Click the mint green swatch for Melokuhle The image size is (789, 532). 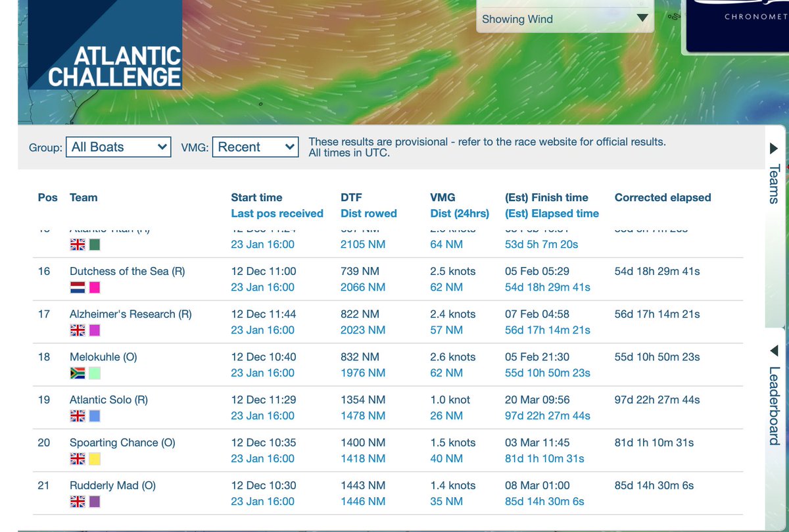tap(95, 373)
